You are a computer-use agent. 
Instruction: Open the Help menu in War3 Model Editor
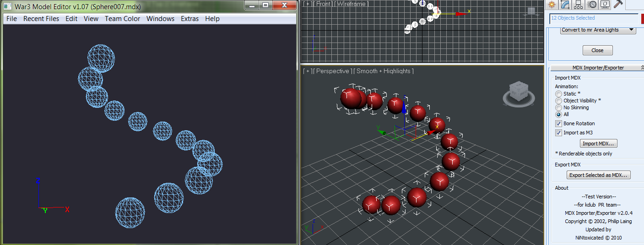pos(212,19)
